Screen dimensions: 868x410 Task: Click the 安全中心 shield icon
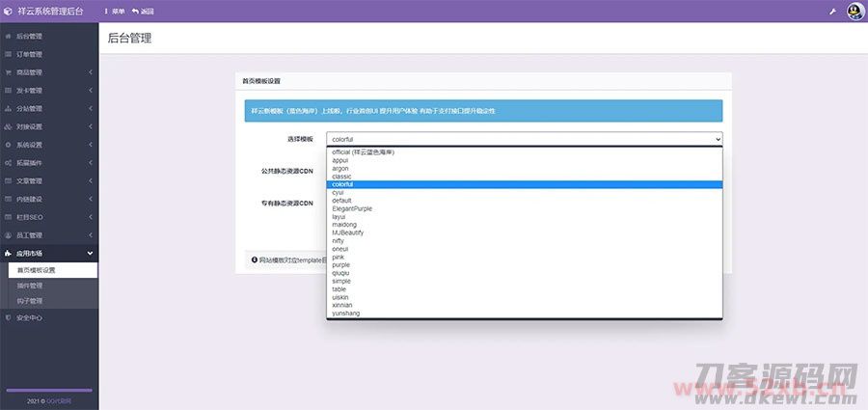9,317
